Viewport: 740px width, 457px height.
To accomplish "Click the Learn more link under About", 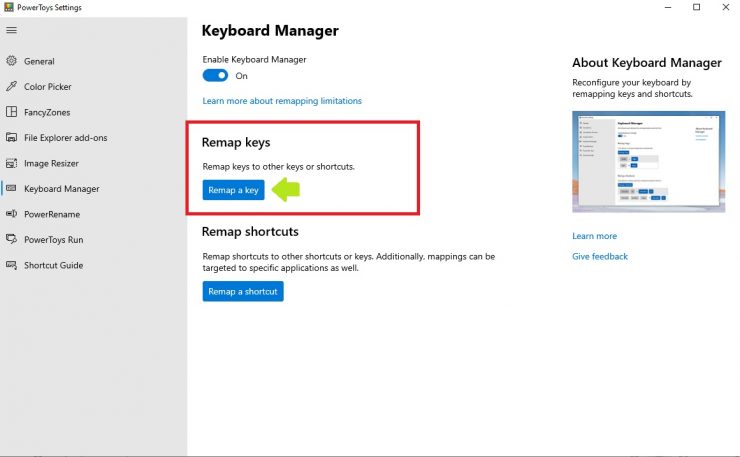I will (594, 236).
